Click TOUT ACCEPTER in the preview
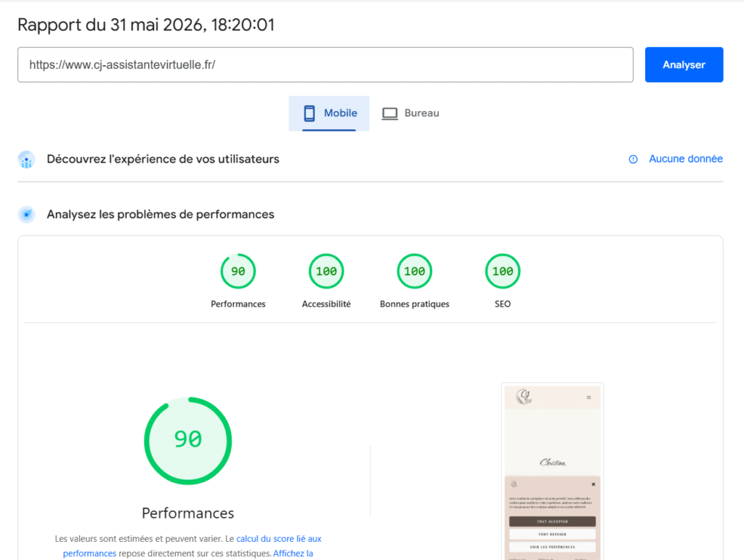Screen dimensions: 744x560 552,521
